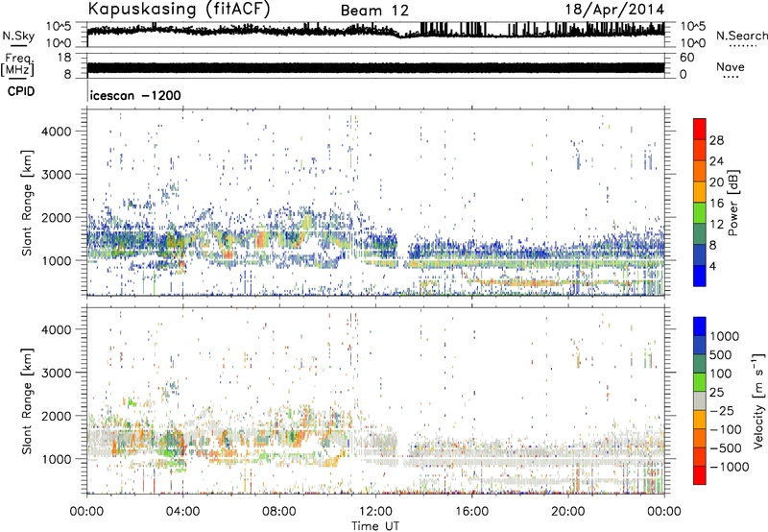768x532 pixels.
Task: Select the gray -25 to 25 Velocity color segment
Action: (700, 400)
